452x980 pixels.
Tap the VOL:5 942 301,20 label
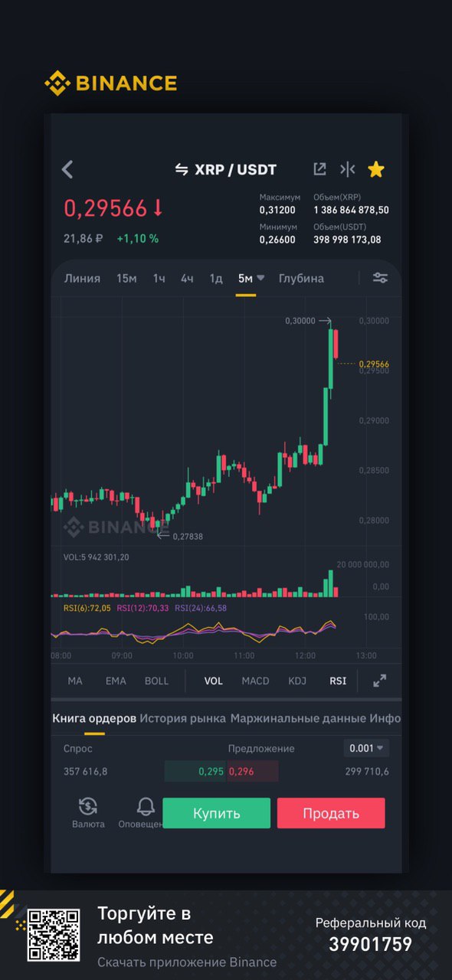tap(96, 557)
